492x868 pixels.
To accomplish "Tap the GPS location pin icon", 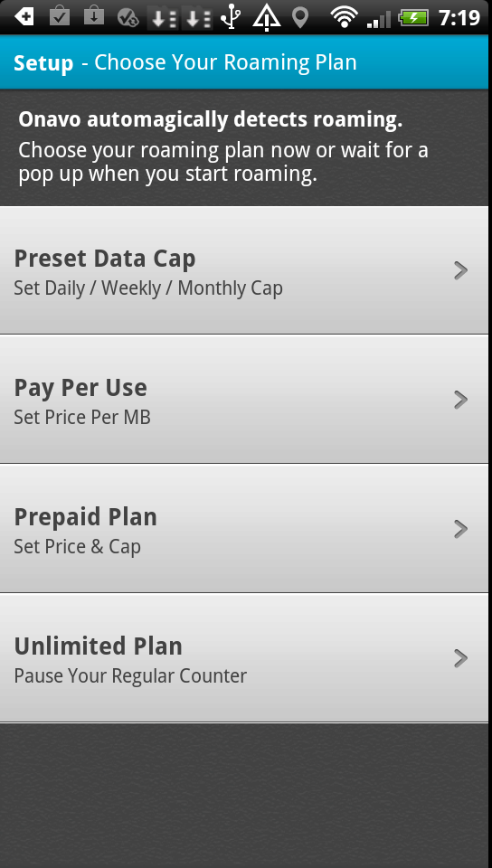I will click(x=300, y=18).
